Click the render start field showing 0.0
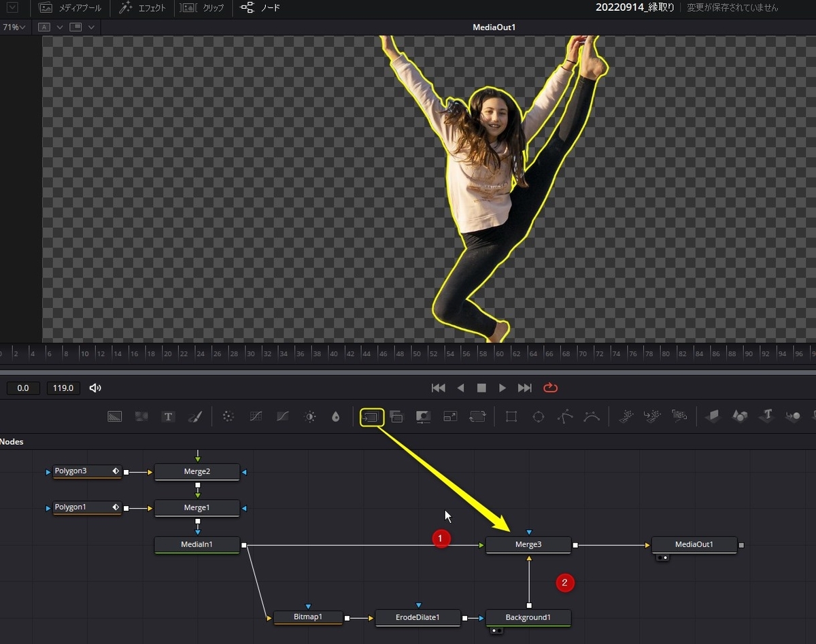The width and height of the screenshot is (816, 644). click(x=23, y=388)
